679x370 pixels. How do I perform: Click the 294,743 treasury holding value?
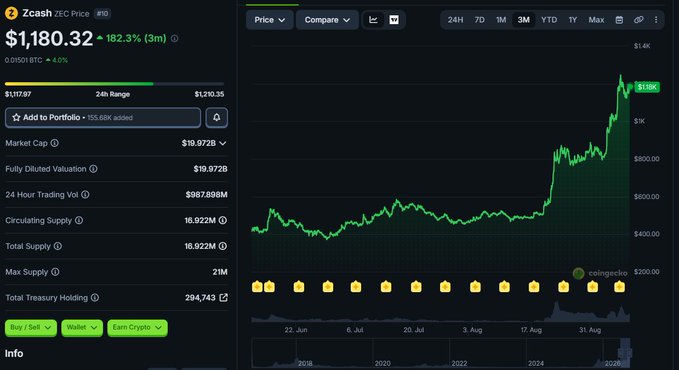[200, 298]
